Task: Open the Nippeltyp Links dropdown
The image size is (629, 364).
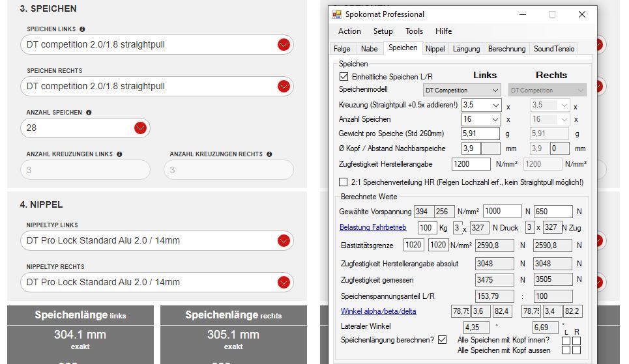Action: [284, 240]
